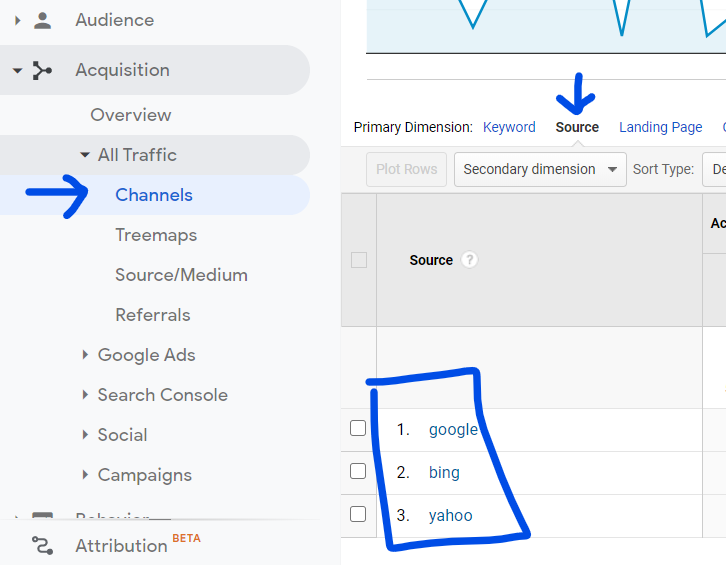Open the Source/Medium report
The height and width of the screenshot is (565, 726).
pyautogui.click(x=181, y=275)
